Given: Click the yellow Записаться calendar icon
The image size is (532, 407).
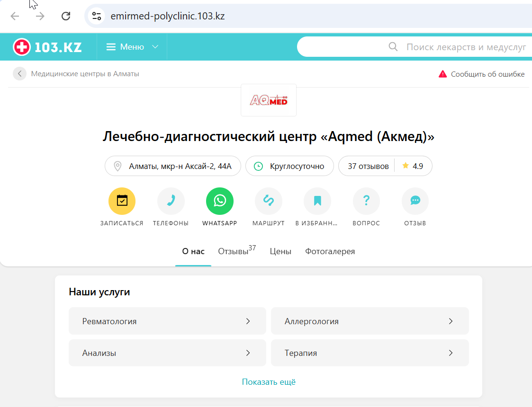Looking at the screenshot, I should pyautogui.click(x=122, y=201).
